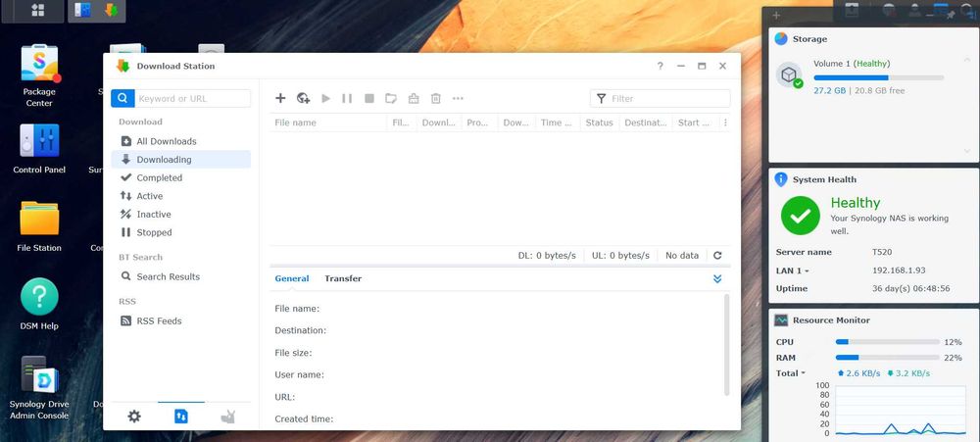Screen dimensions: 980x442
Task: Open Download Station settings gear
Action: (134, 417)
